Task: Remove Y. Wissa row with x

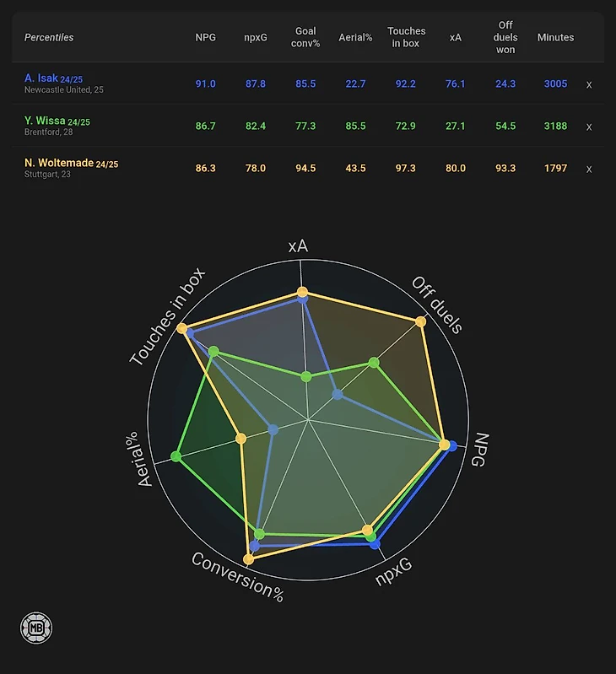Action: pos(589,127)
